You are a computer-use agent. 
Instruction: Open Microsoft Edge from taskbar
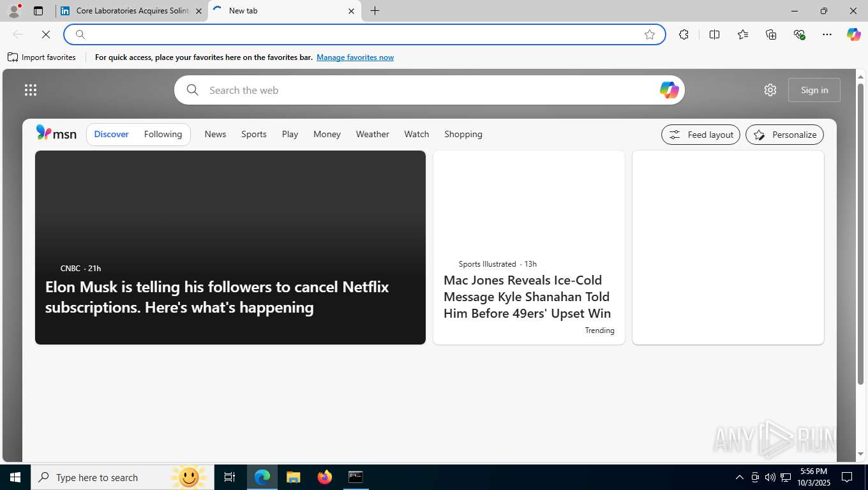(262, 477)
